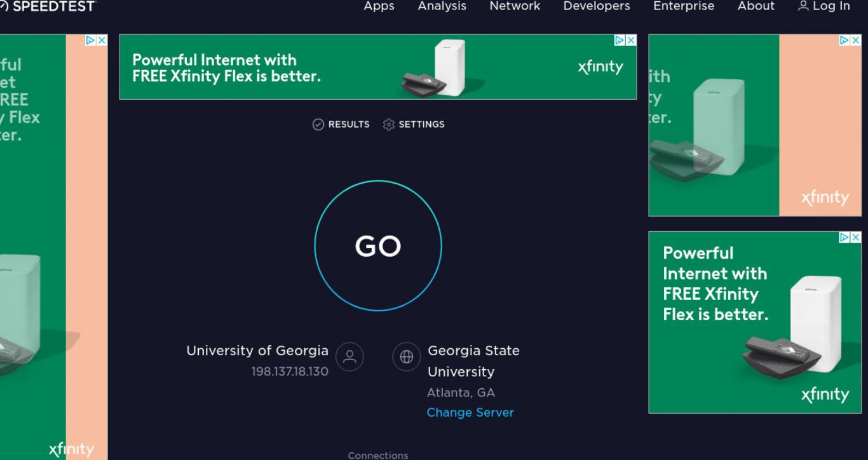The image size is (868, 460).
Task: Click the top banner Xfinity Flex ad
Action: (x=378, y=67)
